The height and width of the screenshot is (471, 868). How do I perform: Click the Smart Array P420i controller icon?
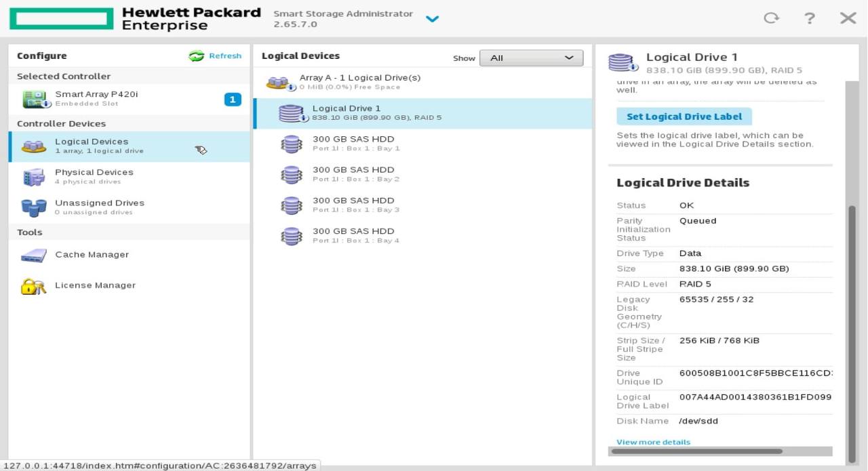(34, 99)
